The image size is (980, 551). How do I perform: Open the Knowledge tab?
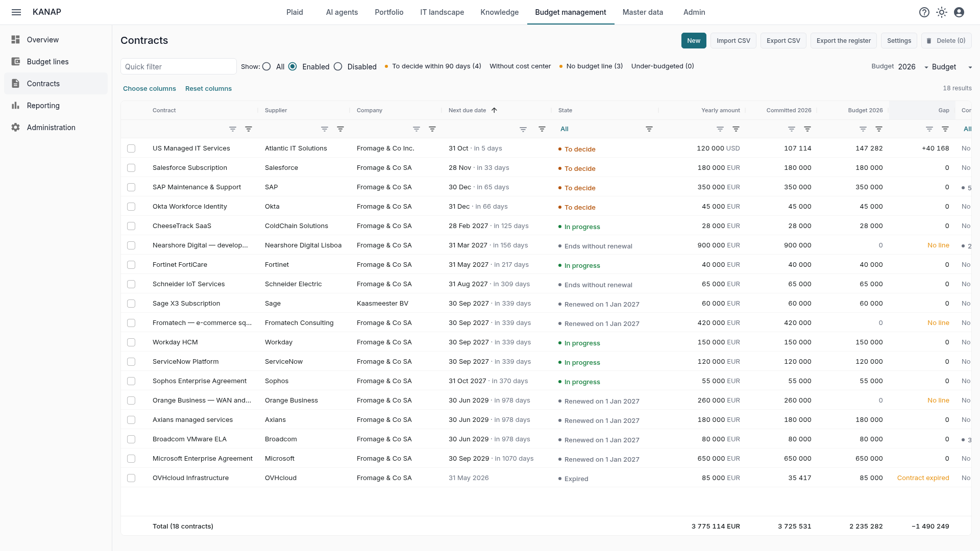[499, 12]
